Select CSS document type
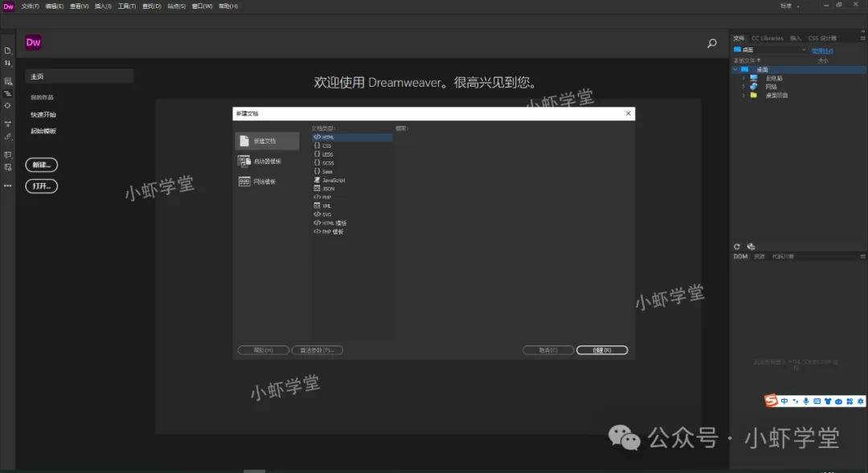Screen dimensions: 868x473 pos(352,145)
